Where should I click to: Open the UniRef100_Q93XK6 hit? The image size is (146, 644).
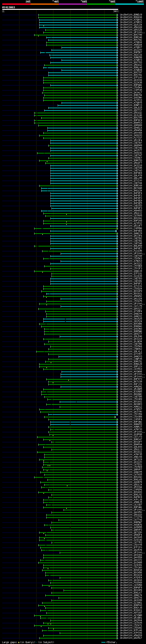131,555
